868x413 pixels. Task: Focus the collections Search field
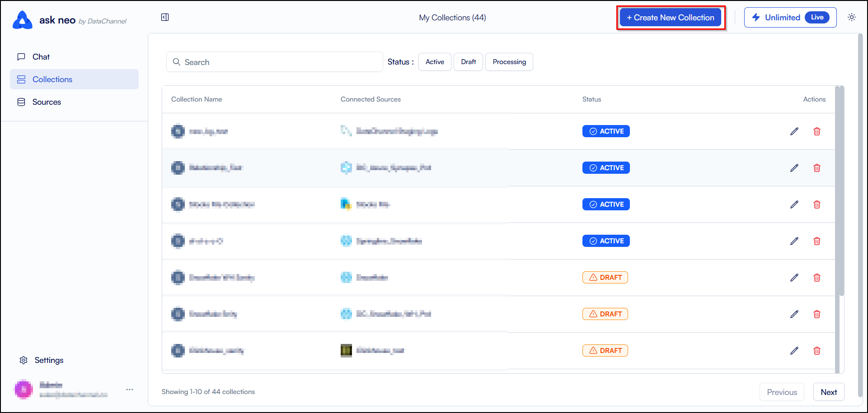coord(274,62)
